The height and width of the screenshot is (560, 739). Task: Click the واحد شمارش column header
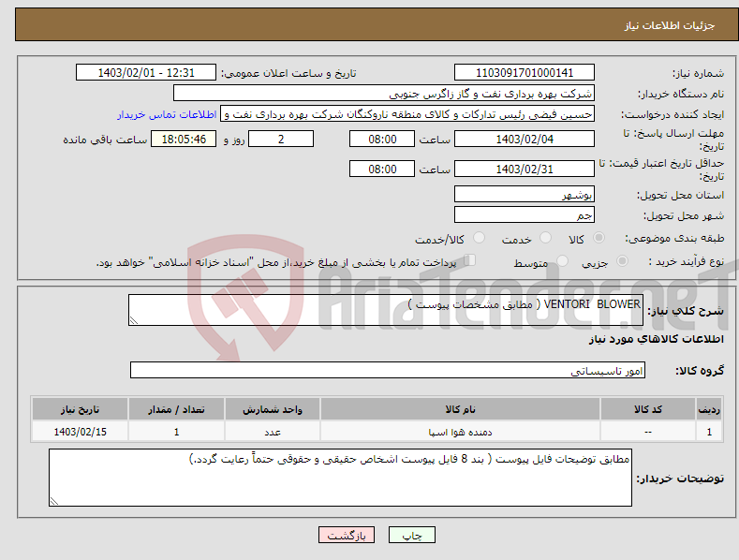pyautogui.click(x=273, y=409)
